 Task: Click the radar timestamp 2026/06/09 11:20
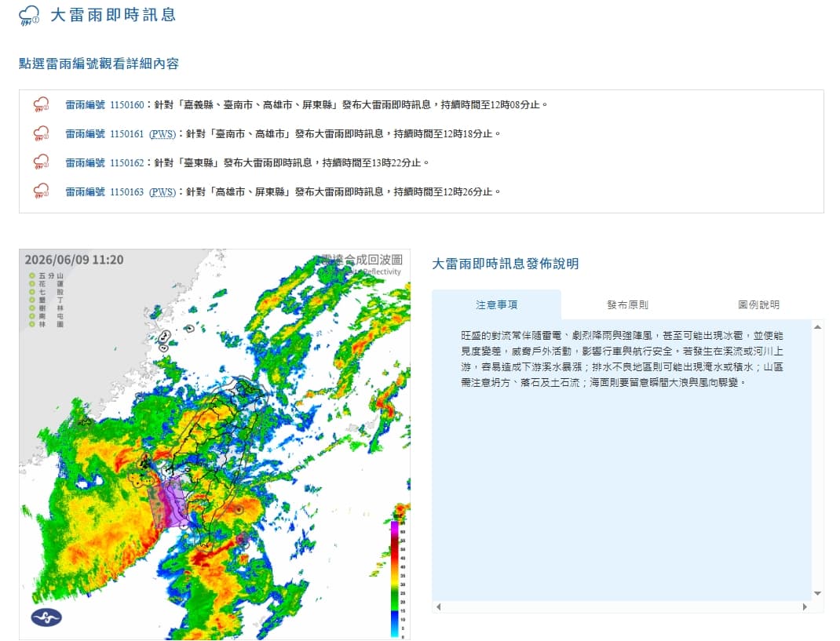pos(74,260)
